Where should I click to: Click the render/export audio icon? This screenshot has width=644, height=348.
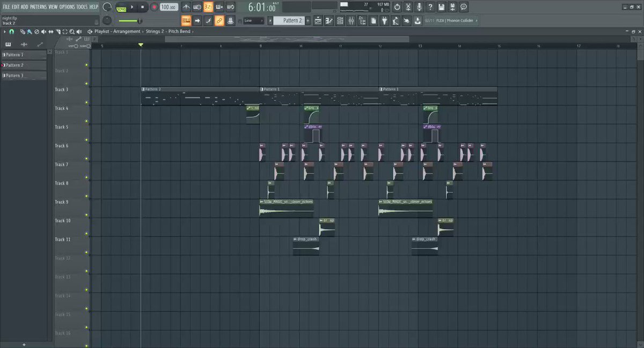coord(452,7)
